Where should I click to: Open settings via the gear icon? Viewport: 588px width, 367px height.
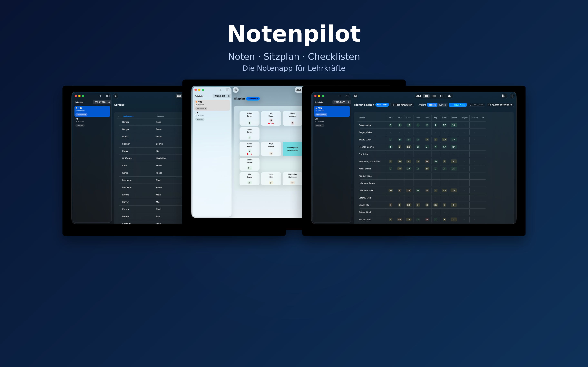512,96
